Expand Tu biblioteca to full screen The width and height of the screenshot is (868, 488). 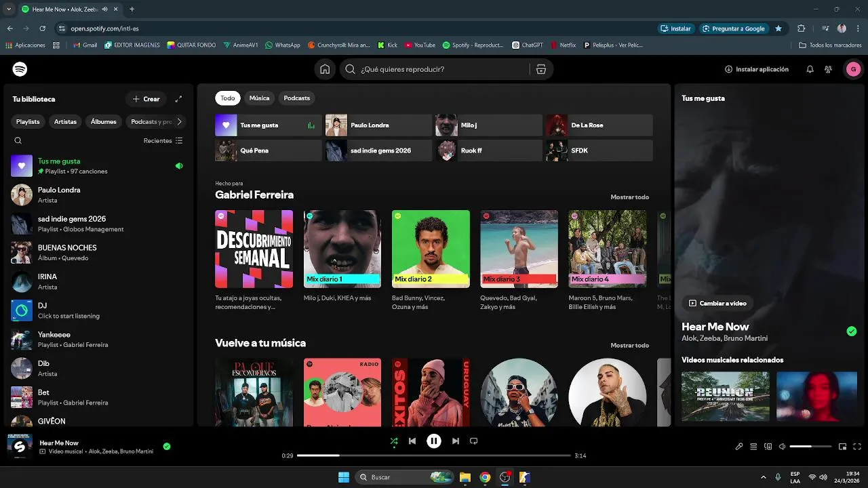click(x=178, y=99)
